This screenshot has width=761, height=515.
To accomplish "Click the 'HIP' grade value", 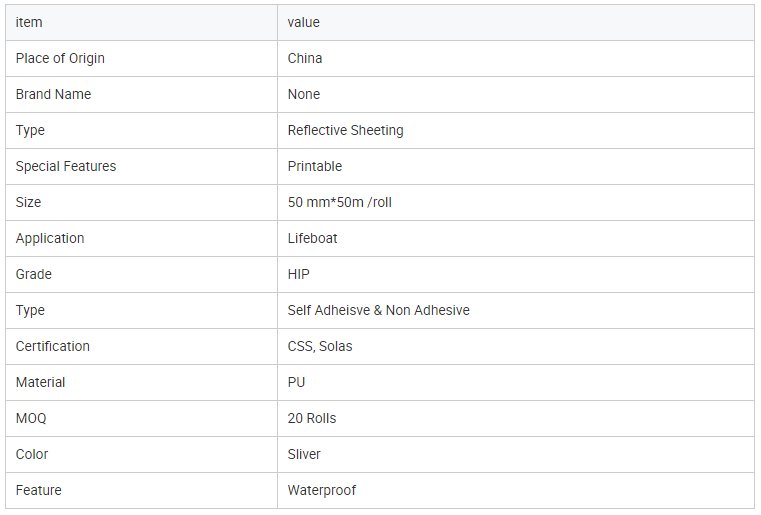I will [x=299, y=274].
